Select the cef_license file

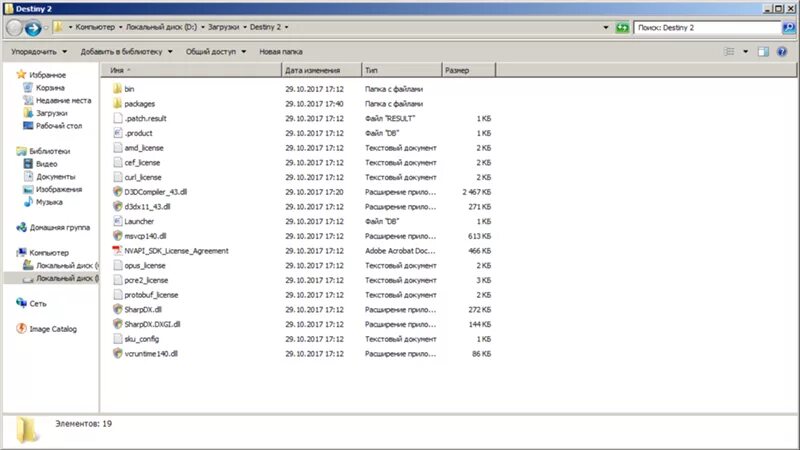142,162
